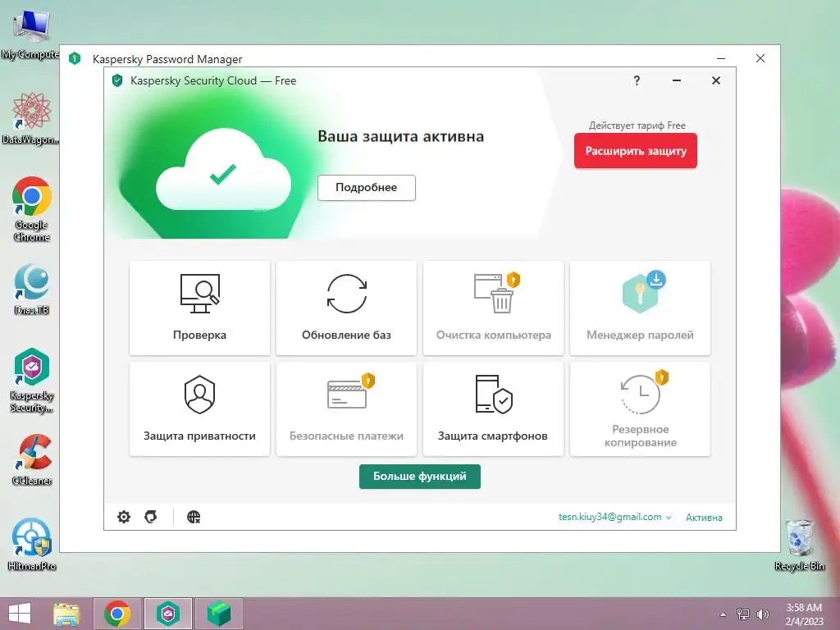This screenshot has width=840, height=630.
Task: Click the support headset icon in footer
Action: [x=151, y=517]
